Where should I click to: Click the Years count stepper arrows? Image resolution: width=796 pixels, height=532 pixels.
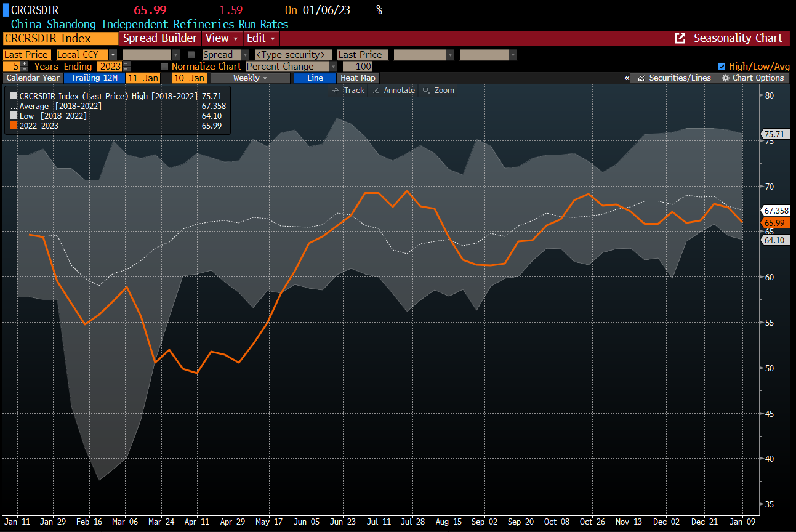click(25, 66)
